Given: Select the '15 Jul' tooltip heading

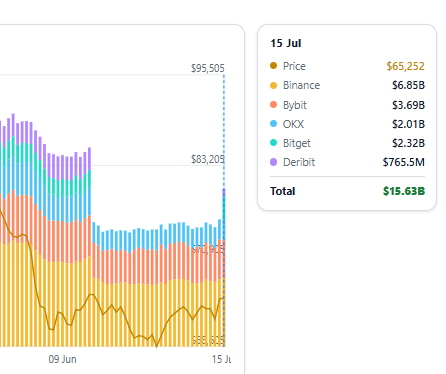Looking at the screenshot, I should pos(286,43).
